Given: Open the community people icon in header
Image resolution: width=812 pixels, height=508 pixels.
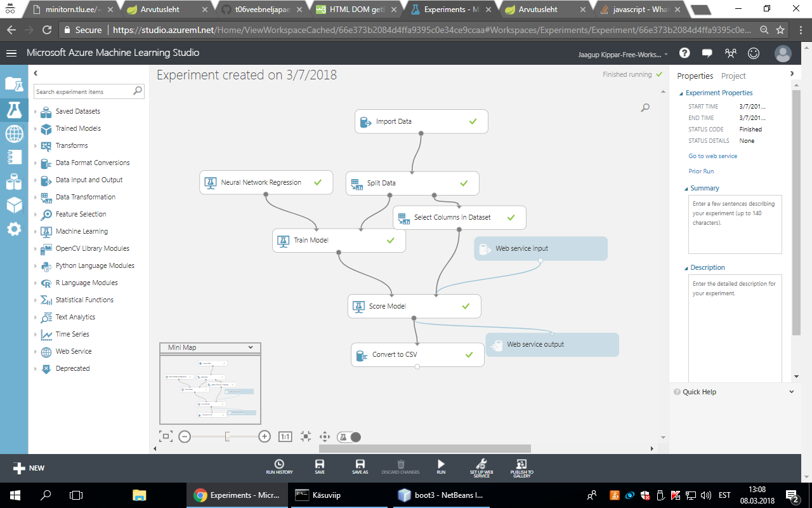Looking at the screenshot, I should pyautogui.click(x=731, y=53).
